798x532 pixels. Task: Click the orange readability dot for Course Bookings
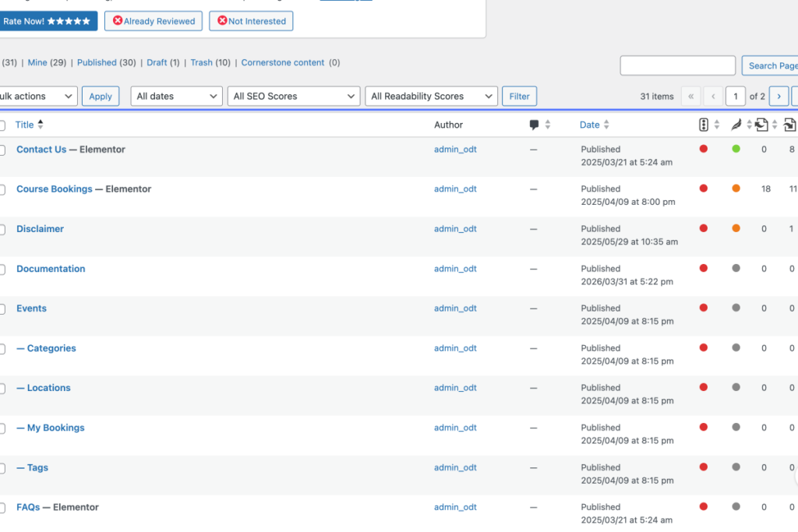(736, 188)
